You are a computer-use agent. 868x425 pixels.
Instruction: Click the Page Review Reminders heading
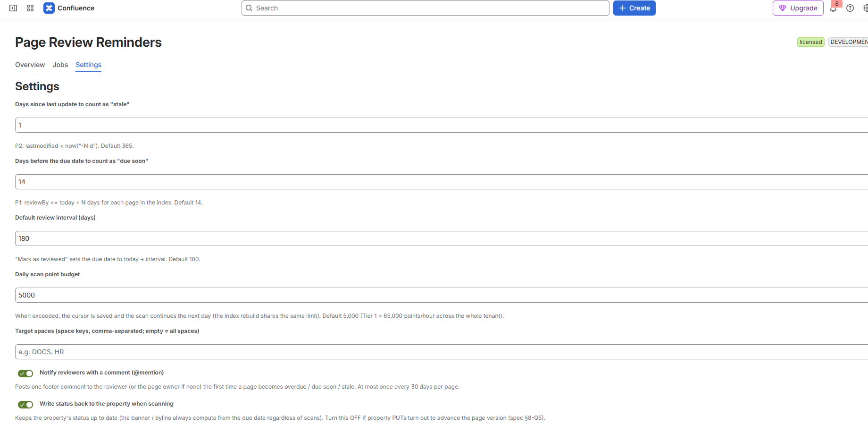click(x=88, y=42)
